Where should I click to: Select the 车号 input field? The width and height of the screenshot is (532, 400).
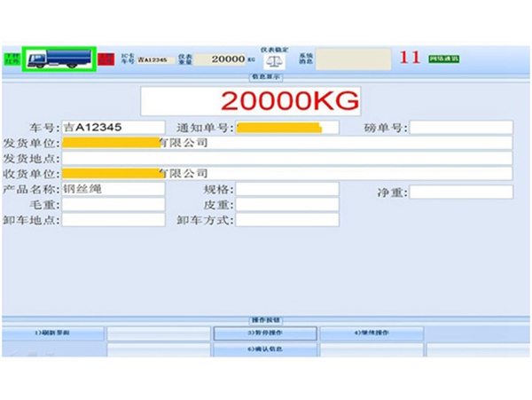(x=113, y=128)
